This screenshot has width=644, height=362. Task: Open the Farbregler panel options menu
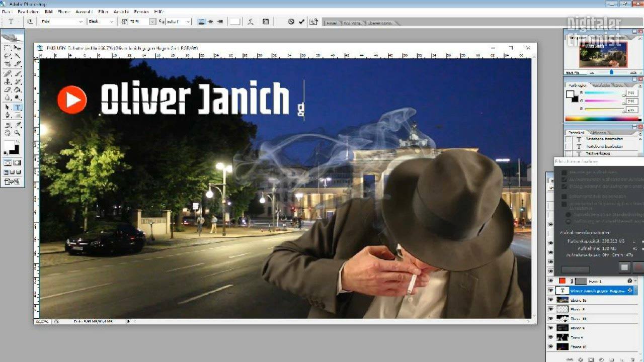pyautogui.click(x=639, y=85)
